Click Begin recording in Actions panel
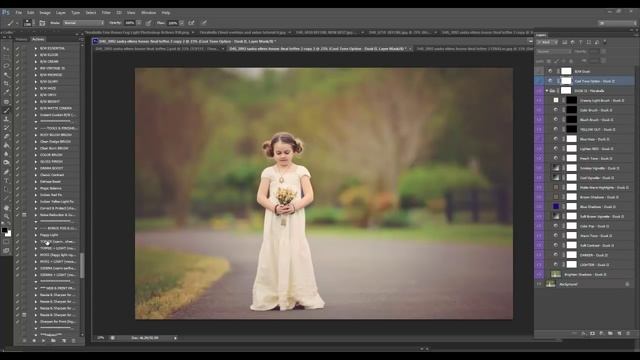Viewport: 640px width, 360px height. 34,340
